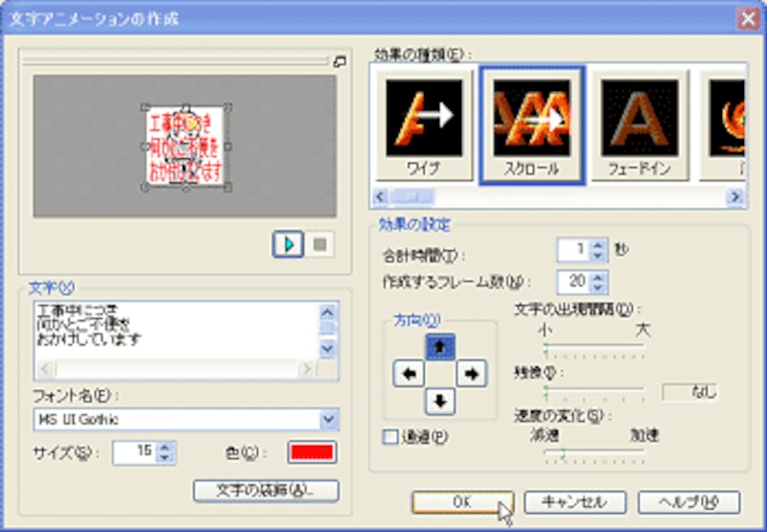Increase the サイズ font size spinner
Image resolution: width=767 pixels, height=532 pixels.
click(x=166, y=447)
